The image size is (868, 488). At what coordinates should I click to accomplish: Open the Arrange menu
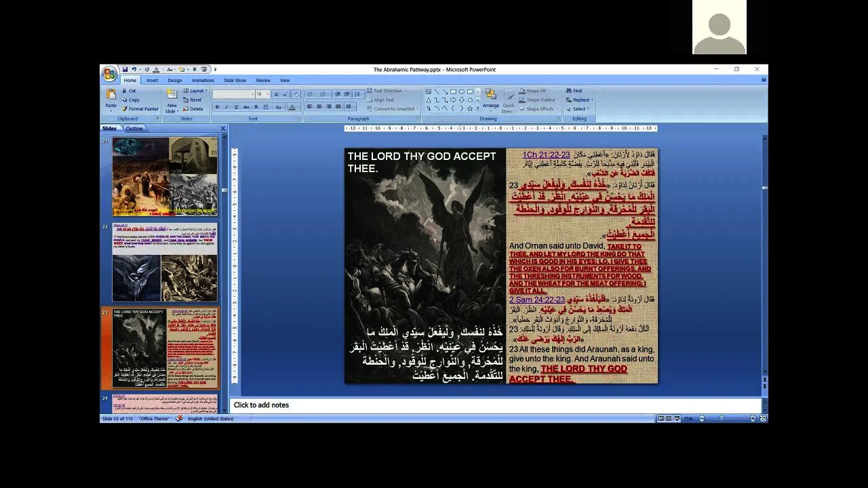(491, 100)
